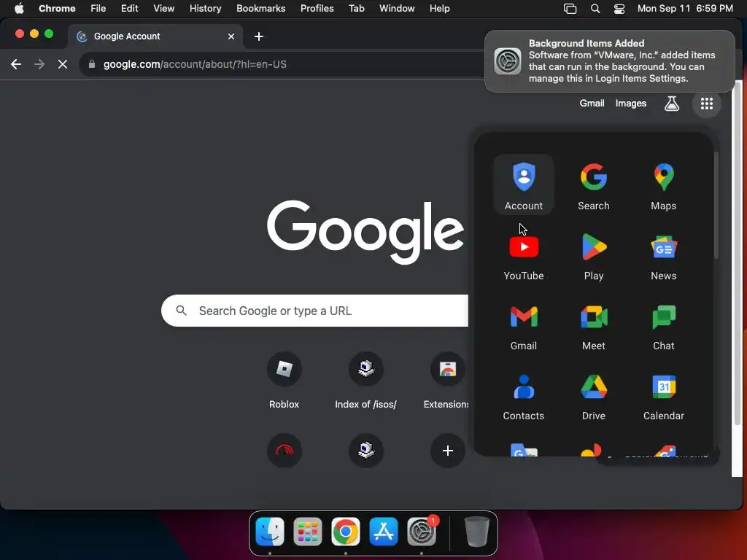
Task: Open Finder from the Dock
Action: [270, 532]
